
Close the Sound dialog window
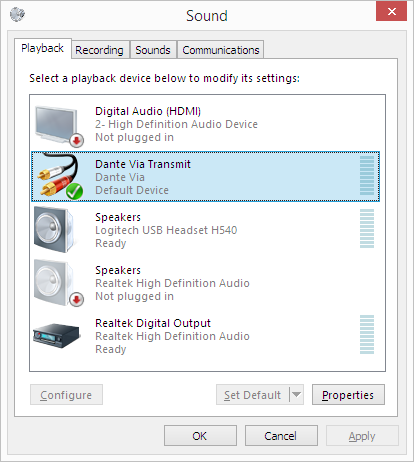tap(391, 12)
